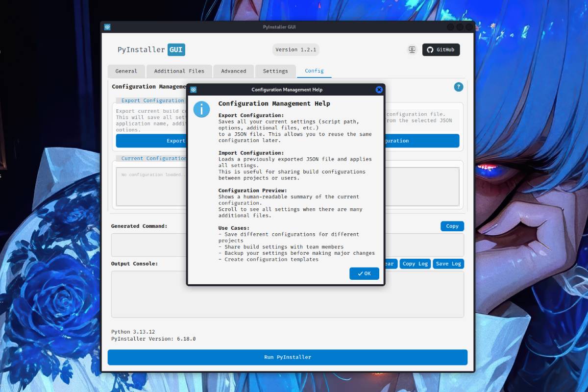Click the 'Output Console:' label
Screen dimensions: 588x392
coord(135,264)
